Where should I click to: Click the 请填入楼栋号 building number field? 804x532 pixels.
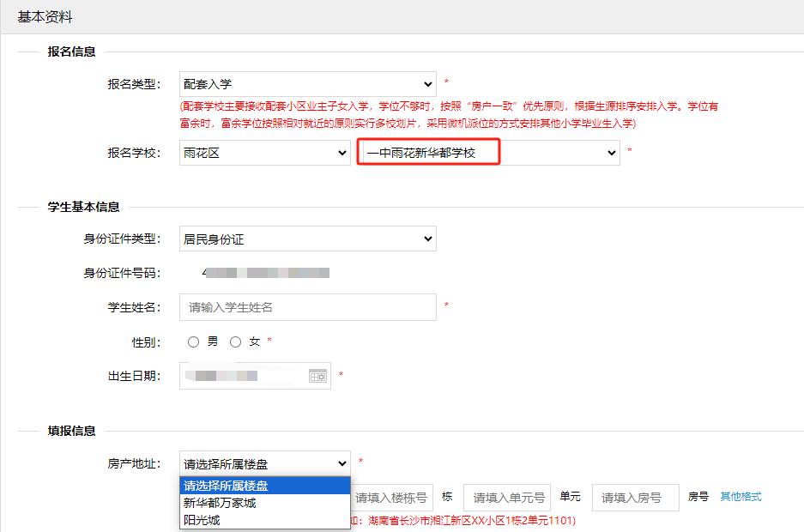coord(391,497)
